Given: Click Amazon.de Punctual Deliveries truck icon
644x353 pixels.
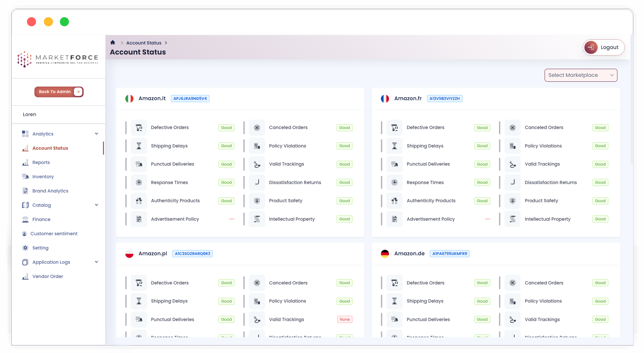Looking at the screenshot, I should point(395,320).
